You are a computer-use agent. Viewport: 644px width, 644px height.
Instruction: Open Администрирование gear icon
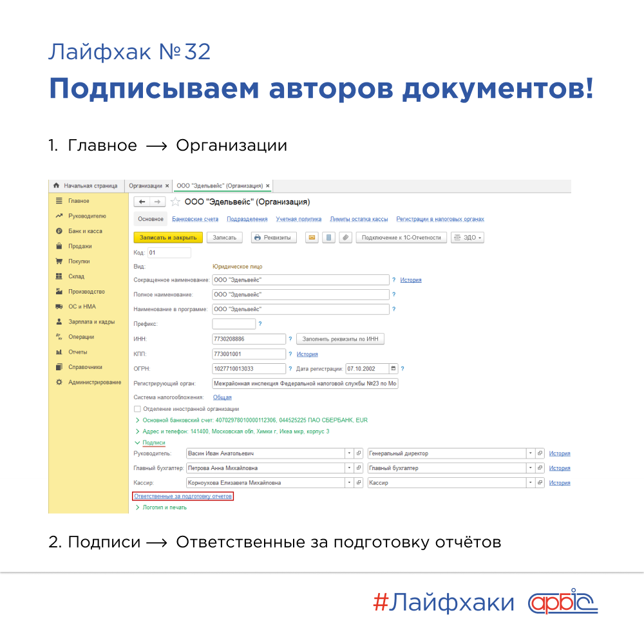pos(59,382)
